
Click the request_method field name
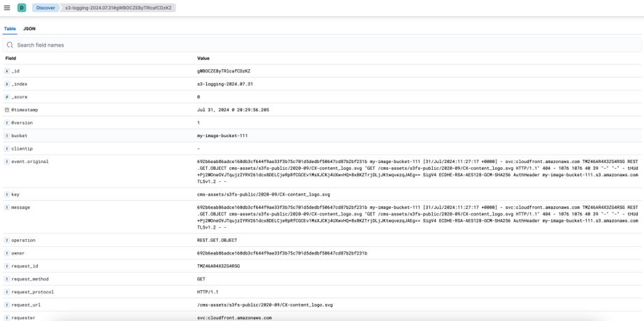tap(30, 279)
